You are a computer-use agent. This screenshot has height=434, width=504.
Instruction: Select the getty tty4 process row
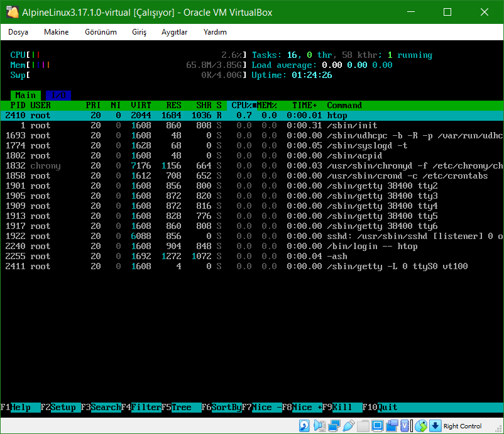tap(252, 206)
